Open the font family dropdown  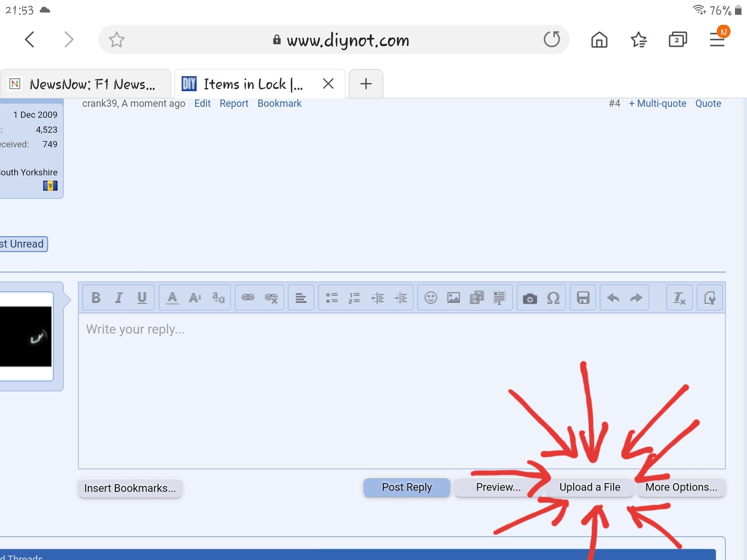218,298
